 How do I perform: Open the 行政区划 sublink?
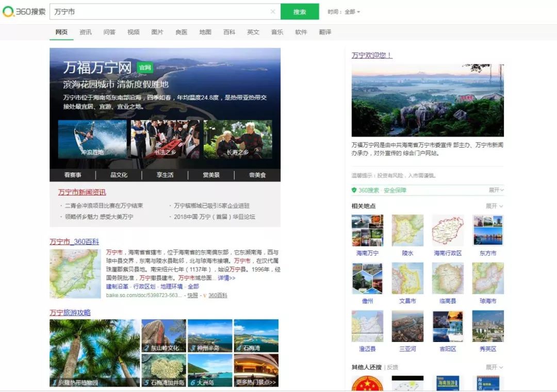coord(144,286)
